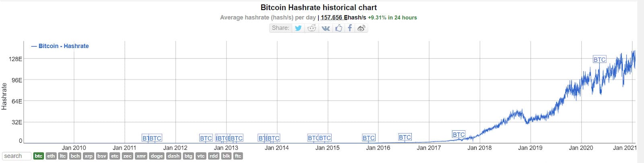Viewport: 644px width, 163px height.
Task: Select the dash coin tag
Action: point(173,156)
